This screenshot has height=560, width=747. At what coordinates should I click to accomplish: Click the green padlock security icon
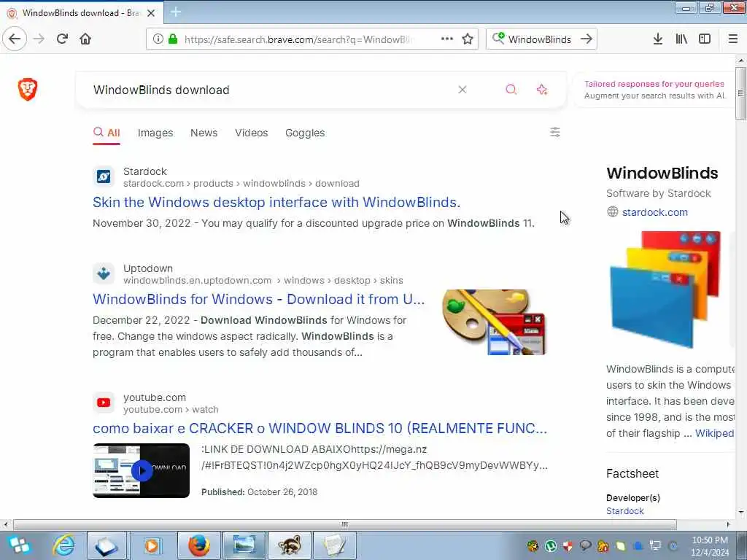[x=173, y=39]
